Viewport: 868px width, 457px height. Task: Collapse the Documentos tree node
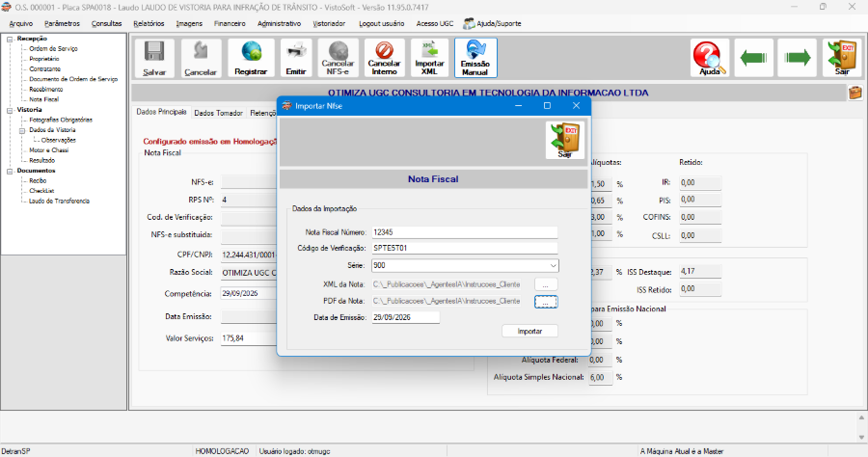10,171
